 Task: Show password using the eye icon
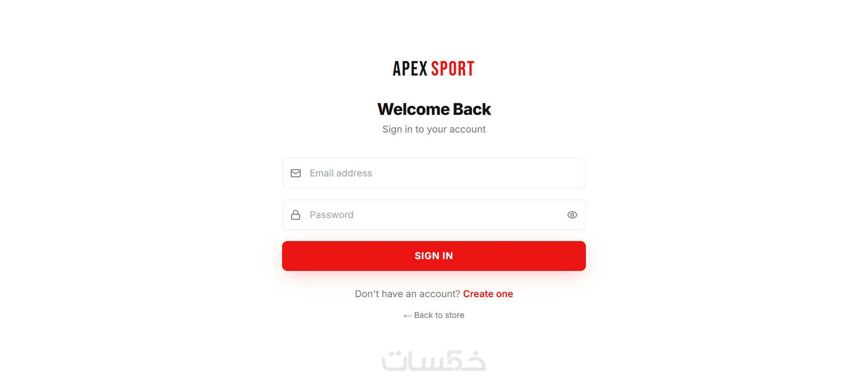pos(572,215)
